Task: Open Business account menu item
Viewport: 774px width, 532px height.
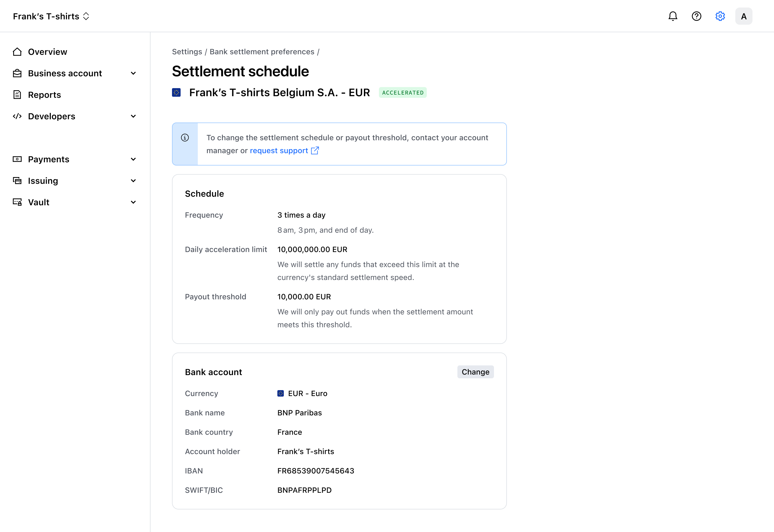Action: [x=75, y=73]
